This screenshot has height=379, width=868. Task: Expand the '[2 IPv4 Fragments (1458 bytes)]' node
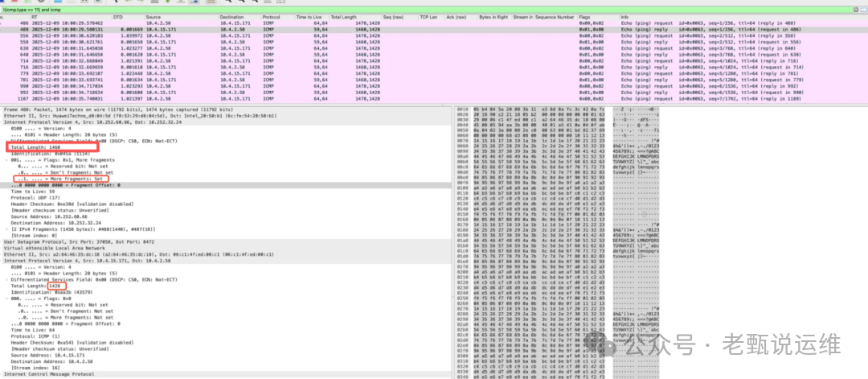point(8,229)
